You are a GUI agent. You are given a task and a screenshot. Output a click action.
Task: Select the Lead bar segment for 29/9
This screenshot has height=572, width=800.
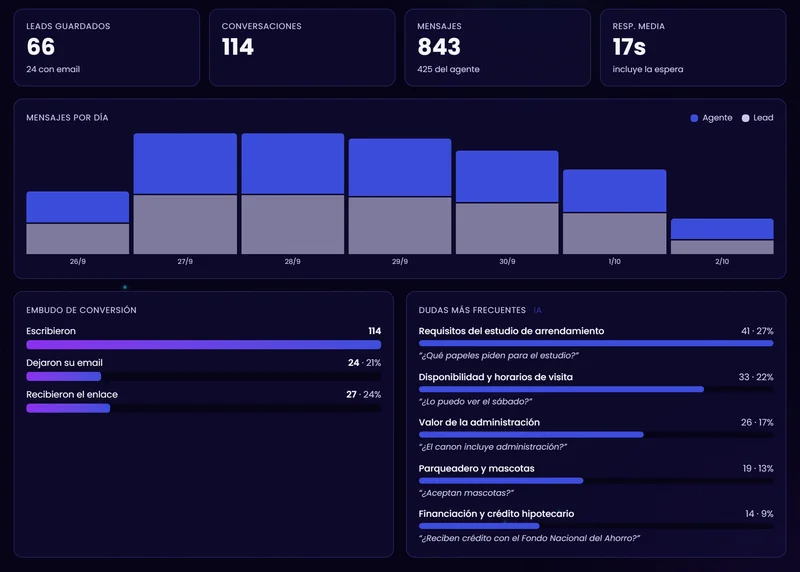coord(400,226)
